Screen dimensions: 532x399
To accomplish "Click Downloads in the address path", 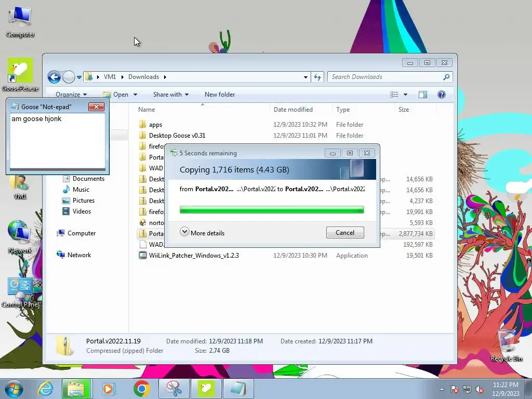I will 143,77.
